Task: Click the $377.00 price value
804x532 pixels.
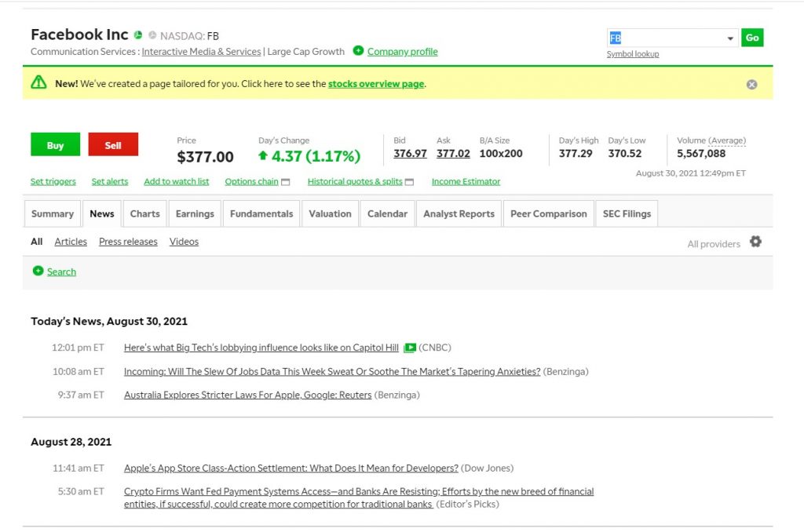Action: [x=205, y=157]
